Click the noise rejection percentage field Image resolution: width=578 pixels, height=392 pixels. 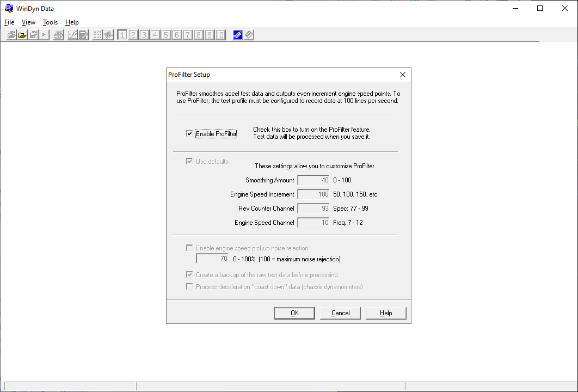212,259
